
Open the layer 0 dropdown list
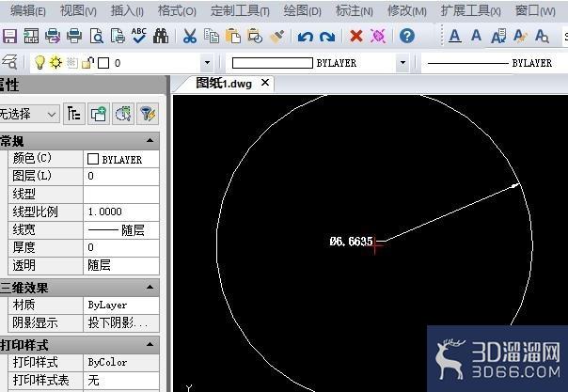pyautogui.click(x=207, y=63)
